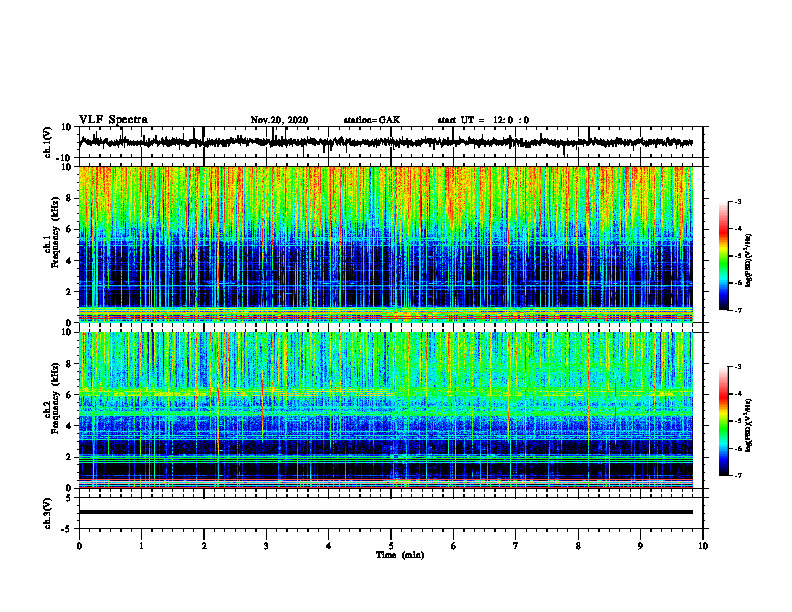The height and width of the screenshot is (612, 792).
Task: Click the ch.2 color scale log(PSD) unit label
Action: pyautogui.click(x=749, y=425)
